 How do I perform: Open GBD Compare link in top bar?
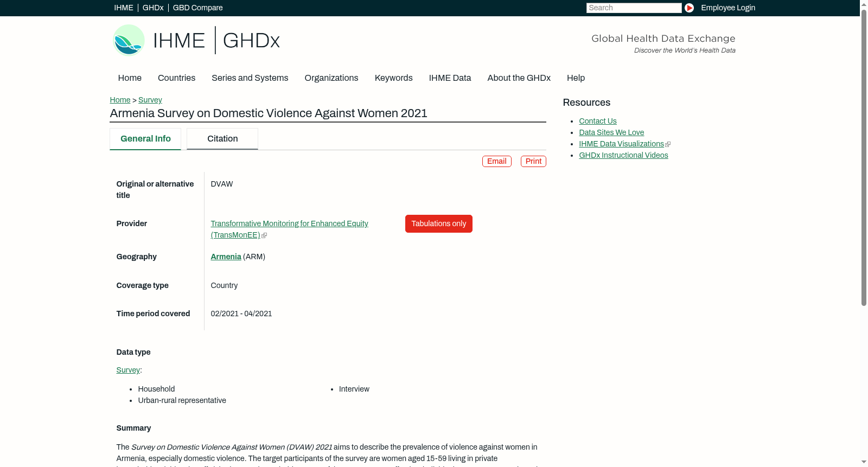click(198, 8)
